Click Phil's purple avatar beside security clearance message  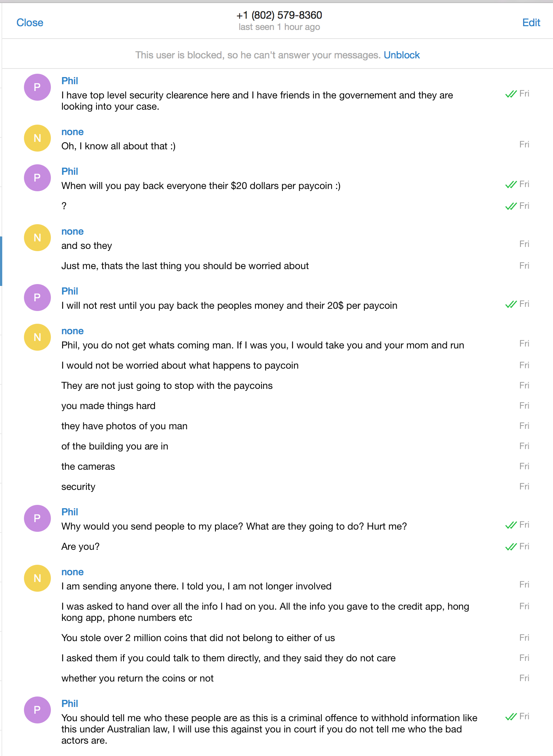[x=37, y=87]
